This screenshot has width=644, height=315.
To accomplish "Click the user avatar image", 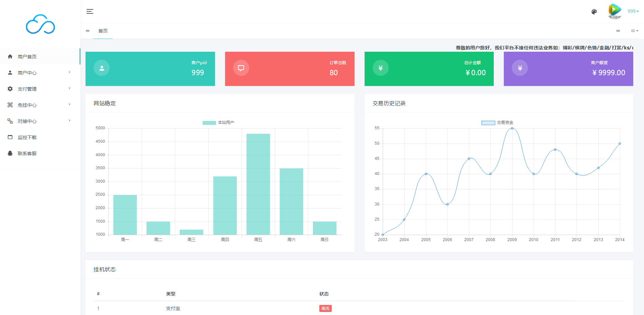I will tap(614, 11).
